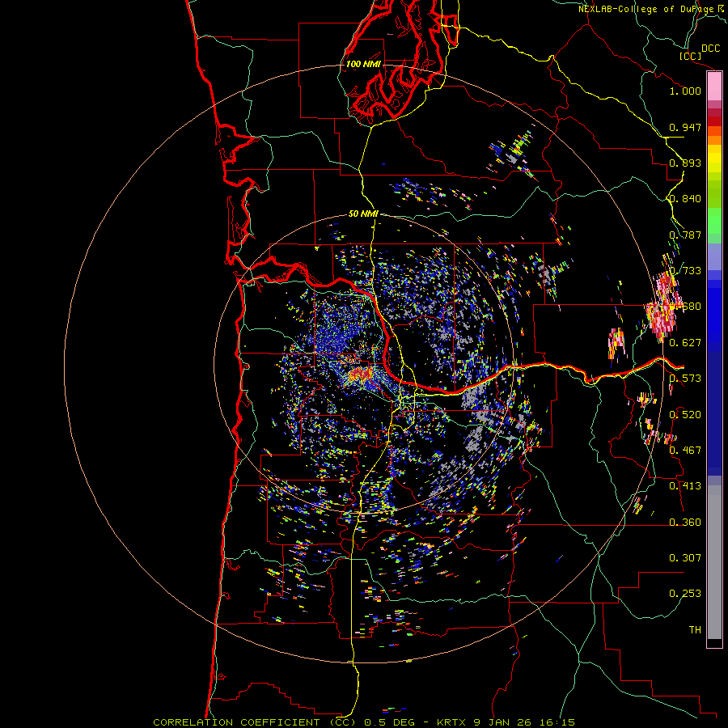Click the DCC label above the color scale
Screen dimensions: 728x728
click(x=710, y=49)
